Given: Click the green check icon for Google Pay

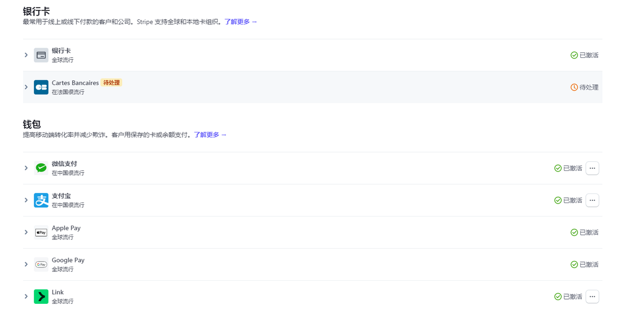Looking at the screenshot, I should 574,265.
